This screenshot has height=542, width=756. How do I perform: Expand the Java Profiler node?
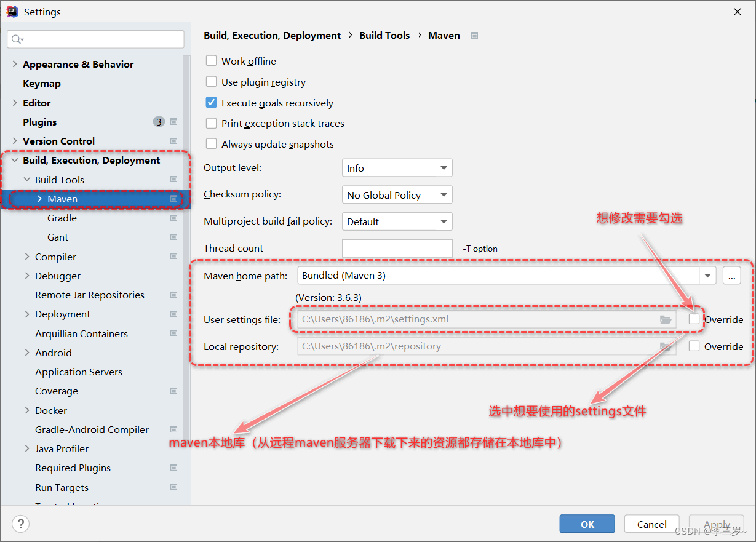[27, 448]
